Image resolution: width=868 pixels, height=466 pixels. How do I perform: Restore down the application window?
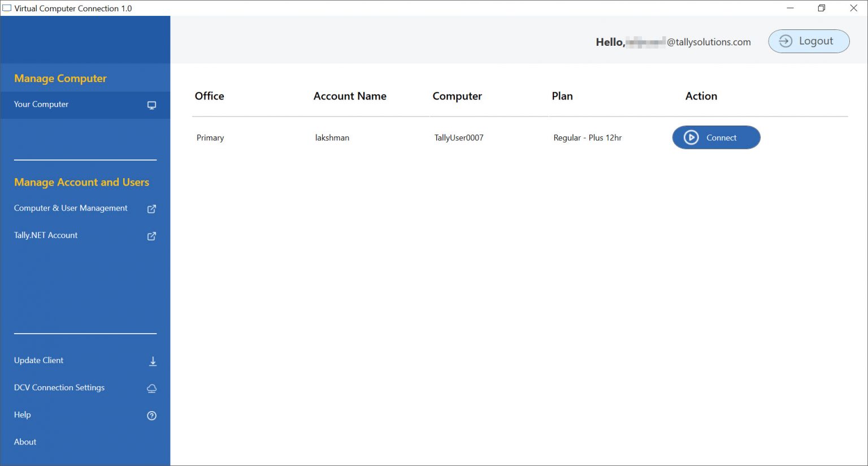click(x=822, y=8)
